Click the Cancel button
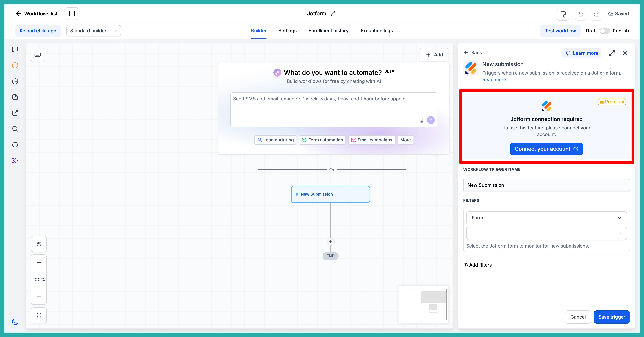 click(x=578, y=317)
